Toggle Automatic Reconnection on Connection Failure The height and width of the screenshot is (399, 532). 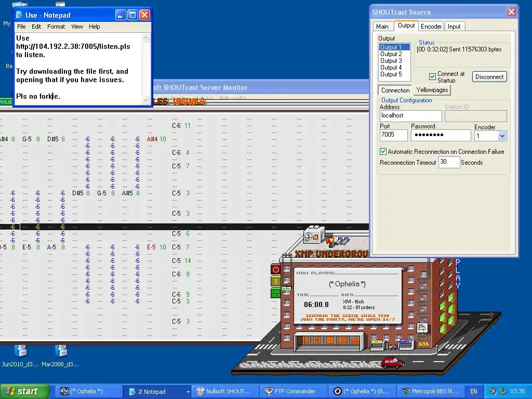(383, 151)
